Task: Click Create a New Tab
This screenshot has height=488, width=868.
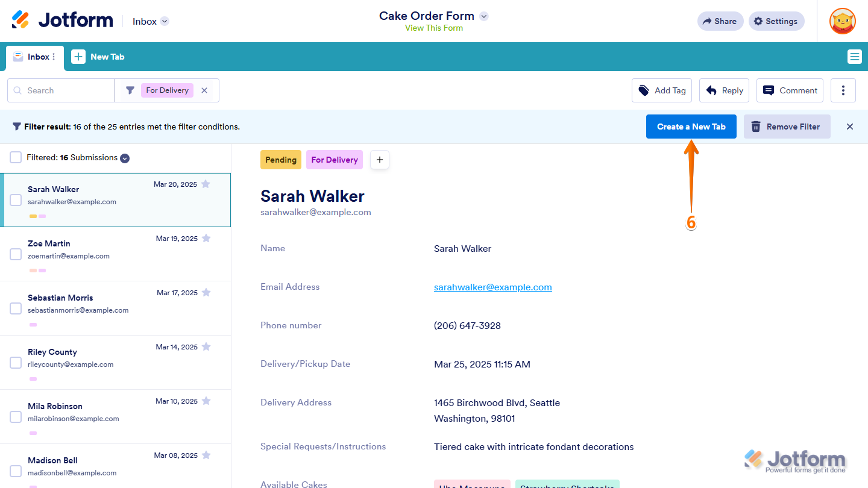Action: coord(691,127)
